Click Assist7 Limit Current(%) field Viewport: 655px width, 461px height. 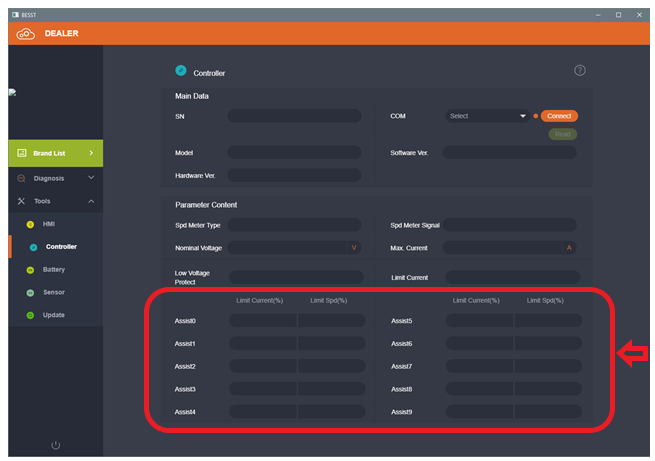pyautogui.click(x=479, y=366)
